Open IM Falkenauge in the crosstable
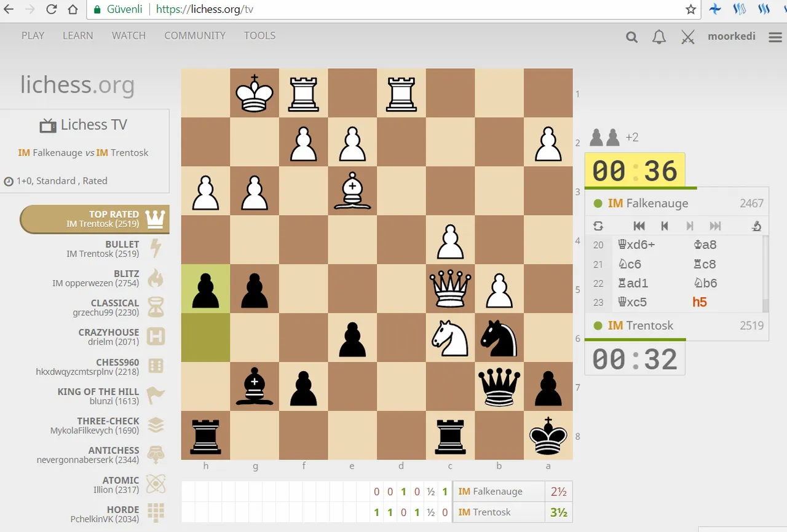Image resolution: width=787 pixels, height=532 pixels. click(490, 491)
